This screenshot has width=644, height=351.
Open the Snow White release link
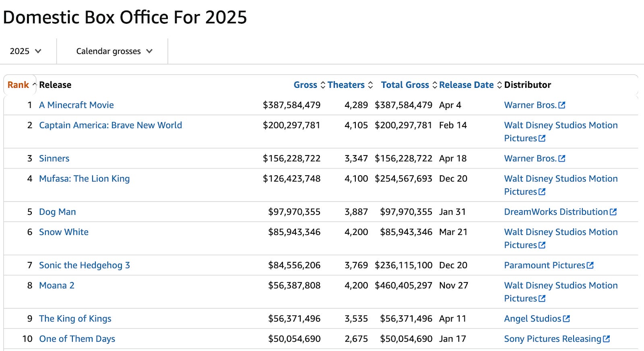(x=64, y=232)
